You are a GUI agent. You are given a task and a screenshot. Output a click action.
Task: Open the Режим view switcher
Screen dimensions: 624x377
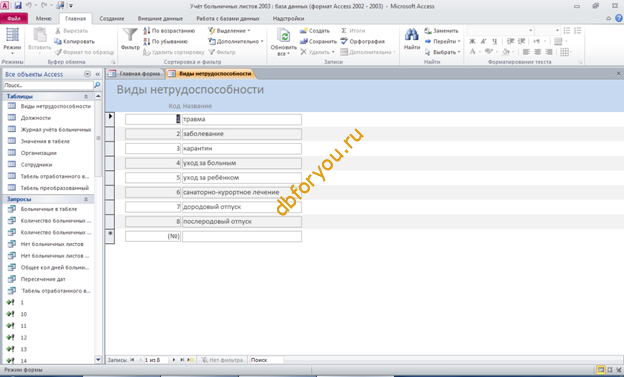tap(12, 41)
